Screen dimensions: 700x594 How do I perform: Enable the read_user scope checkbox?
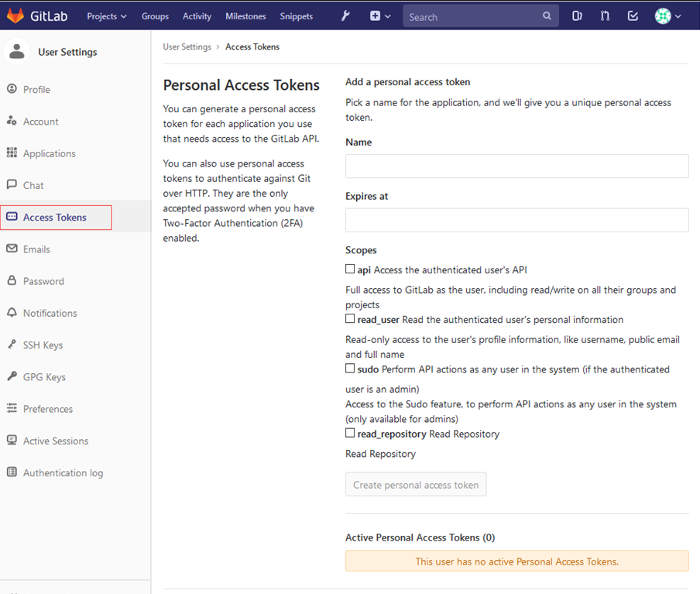pos(350,319)
